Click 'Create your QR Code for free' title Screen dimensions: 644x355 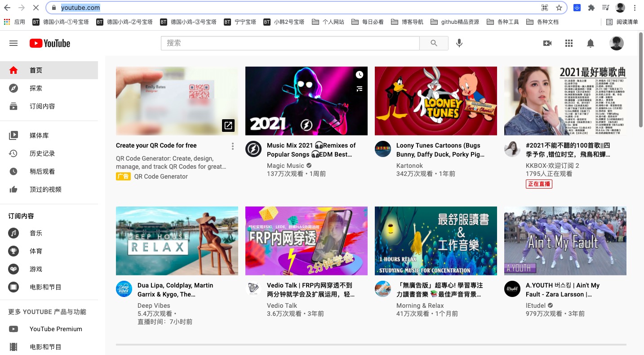156,145
